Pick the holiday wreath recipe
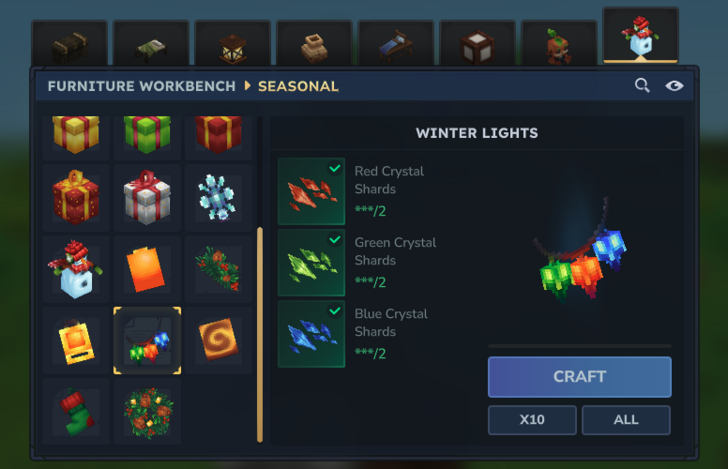The width and height of the screenshot is (728, 469). click(x=147, y=412)
